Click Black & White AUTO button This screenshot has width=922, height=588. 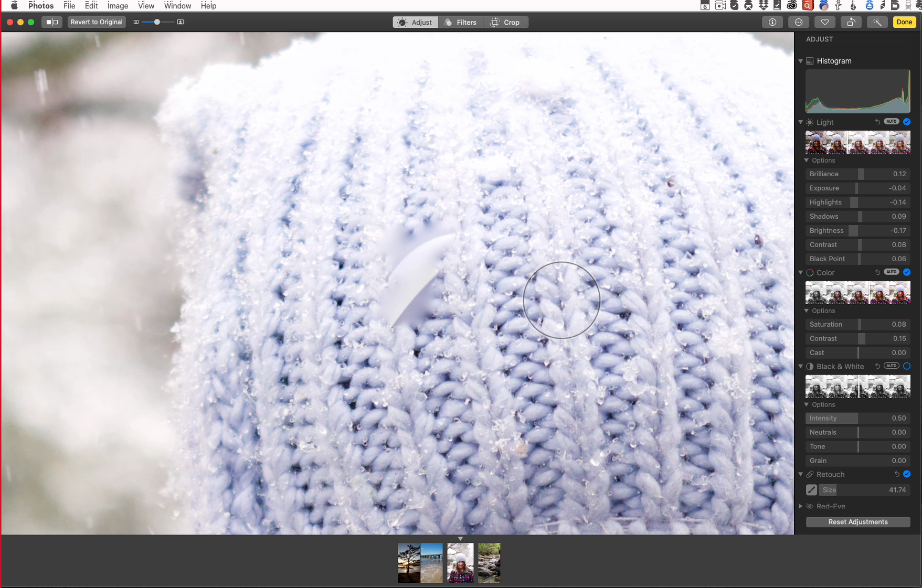pos(891,366)
